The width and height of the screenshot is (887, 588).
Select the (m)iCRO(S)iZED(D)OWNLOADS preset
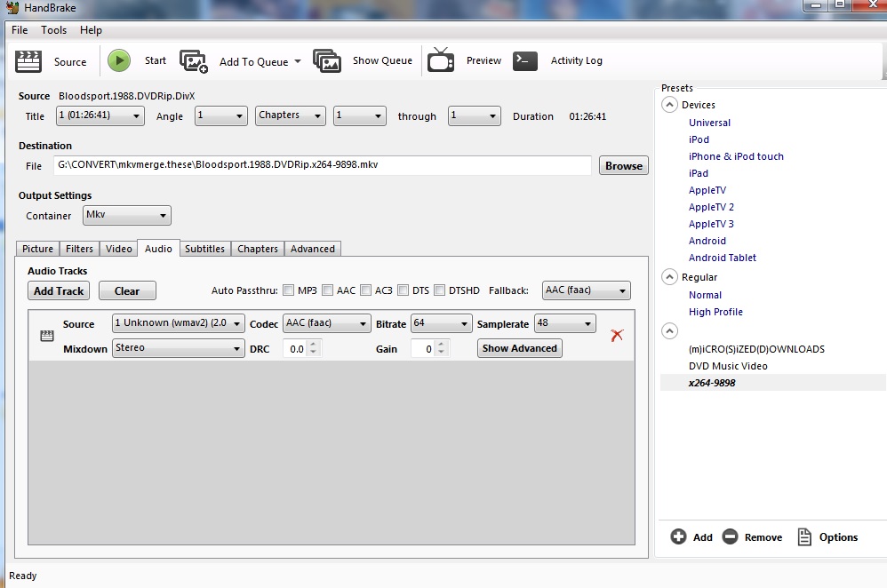[x=756, y=349]
